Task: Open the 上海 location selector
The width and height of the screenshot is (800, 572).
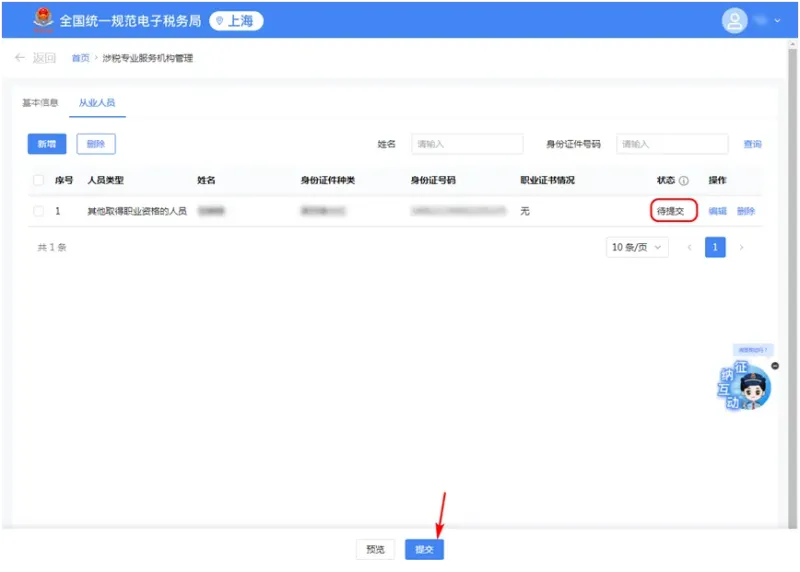Action: pyautogui.click(x=236, y=21)
